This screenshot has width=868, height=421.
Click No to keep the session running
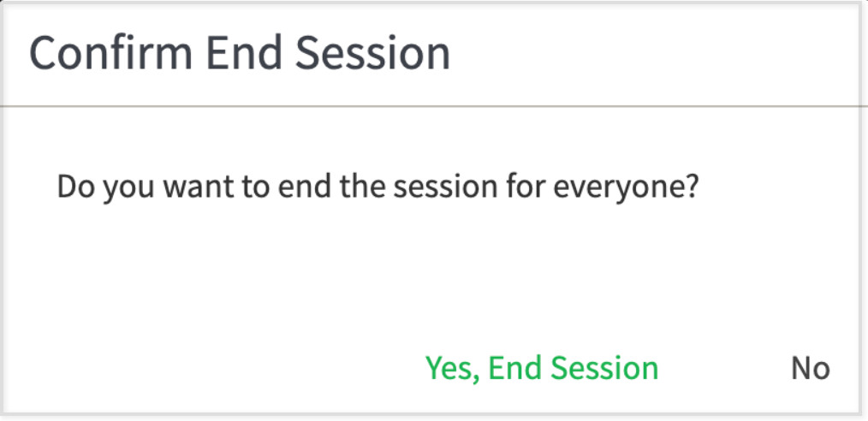click(x=811, y=369)
